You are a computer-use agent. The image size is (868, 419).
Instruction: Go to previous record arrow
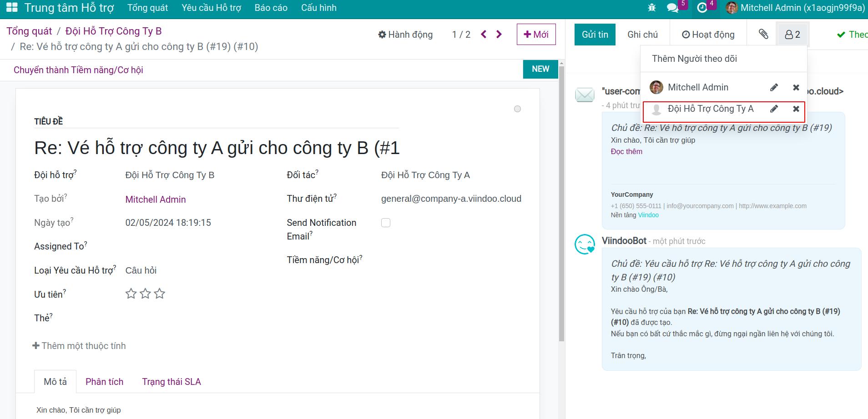484,35
